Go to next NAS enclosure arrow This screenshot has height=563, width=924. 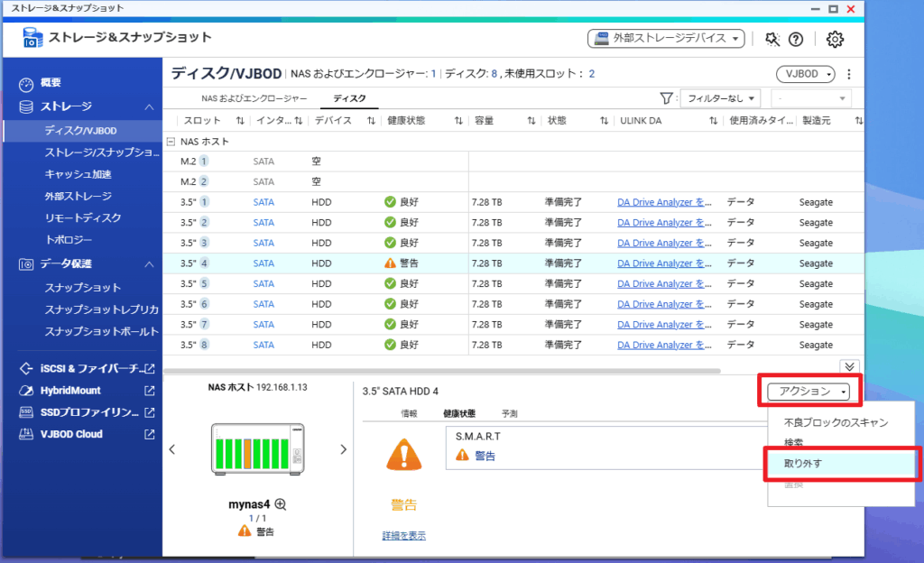[344, 450]
